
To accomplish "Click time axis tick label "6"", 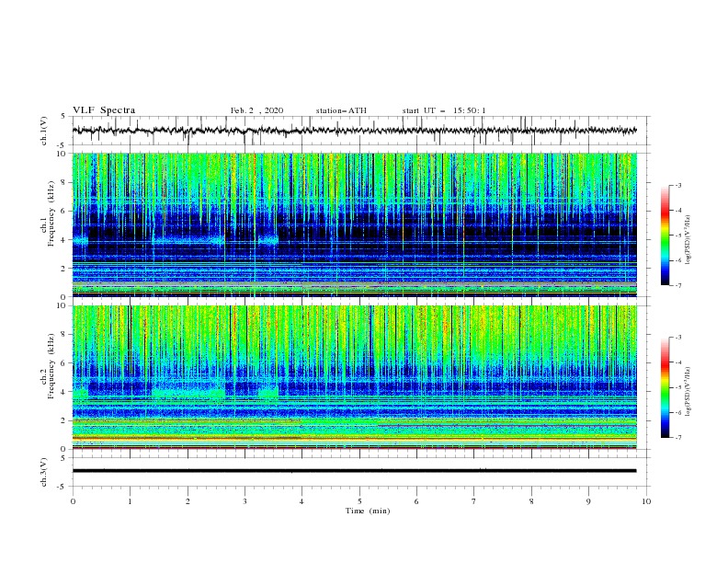I will click(x=416, y=501).
